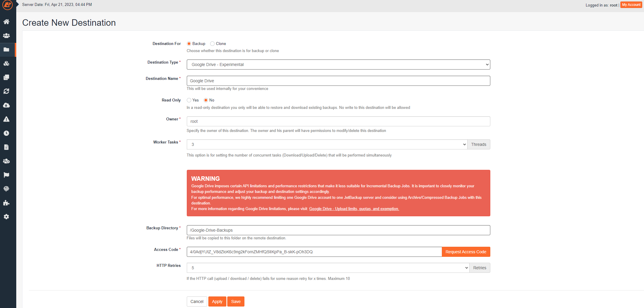The width and height of the screenshot is (644, 308).
Task: Select Backup for Destination For
Action: 189,44
